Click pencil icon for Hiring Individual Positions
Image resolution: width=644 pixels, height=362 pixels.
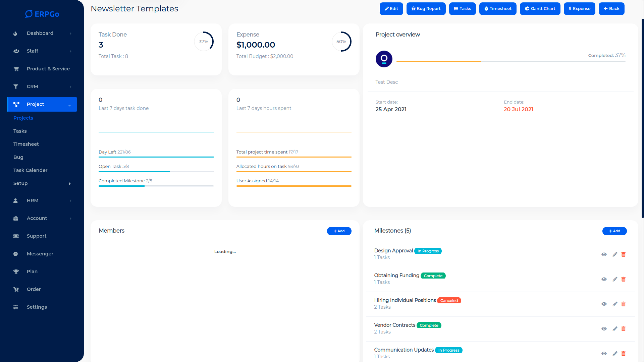[614, 304]
